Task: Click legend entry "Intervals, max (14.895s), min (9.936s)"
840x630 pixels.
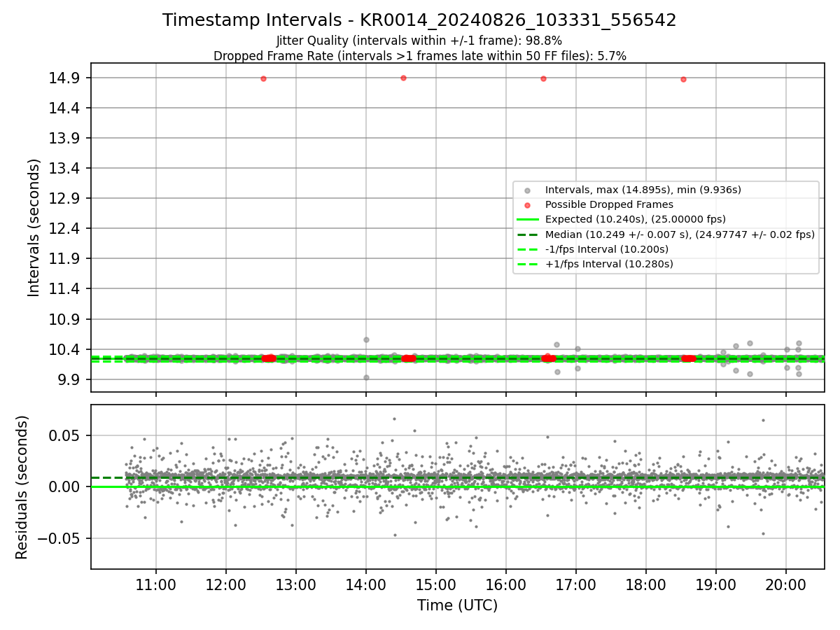Action: [643, 190]
